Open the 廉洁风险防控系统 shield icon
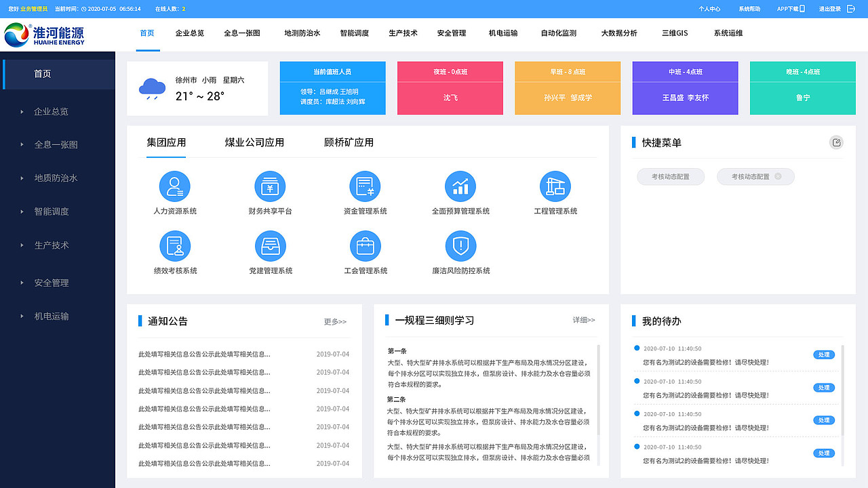Image resolution: width=868 pixels, height=488 pixels. [x=460, y=245]
